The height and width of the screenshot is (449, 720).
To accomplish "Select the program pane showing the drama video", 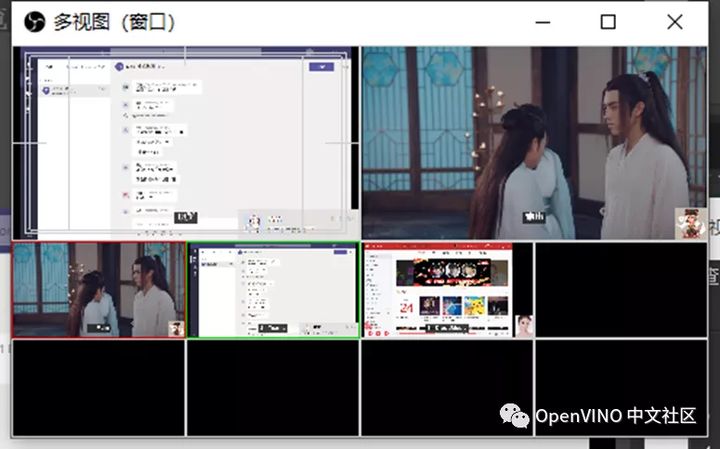I will pyautogui.click(x=534, y=143).
